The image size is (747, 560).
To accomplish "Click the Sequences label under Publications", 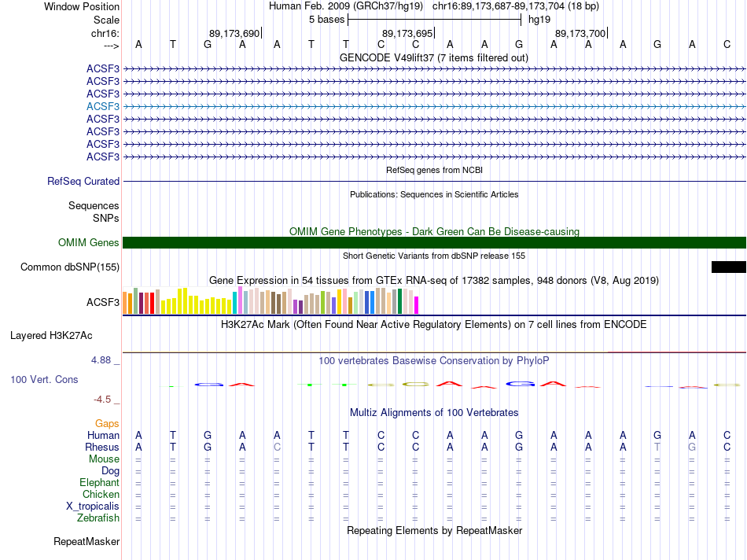I will (94, 205).
